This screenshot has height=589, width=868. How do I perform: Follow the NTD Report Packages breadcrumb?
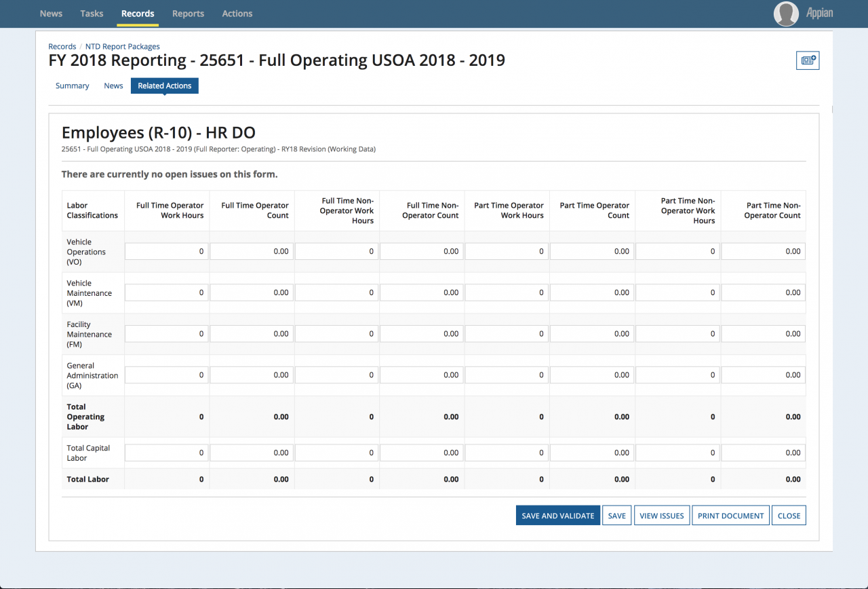click(x=123, y=47)
